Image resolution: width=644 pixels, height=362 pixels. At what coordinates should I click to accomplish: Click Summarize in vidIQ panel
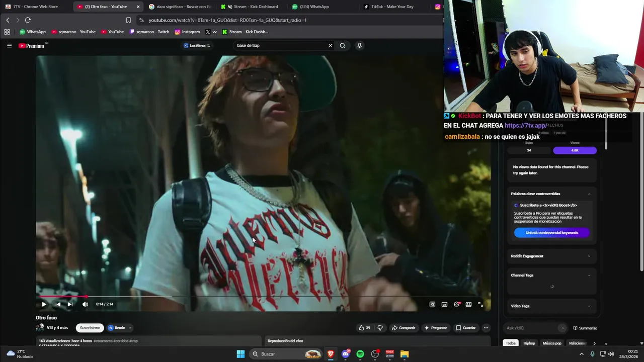point(585,328)
